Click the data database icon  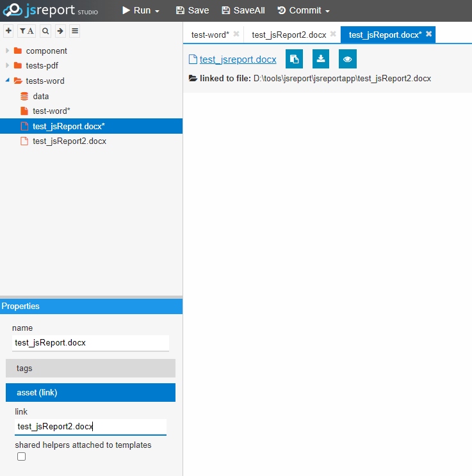[x=24, y=96]
